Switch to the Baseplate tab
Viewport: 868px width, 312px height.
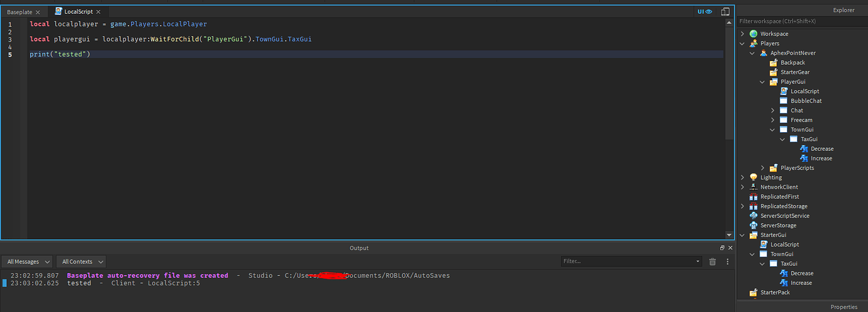point(19,12)
